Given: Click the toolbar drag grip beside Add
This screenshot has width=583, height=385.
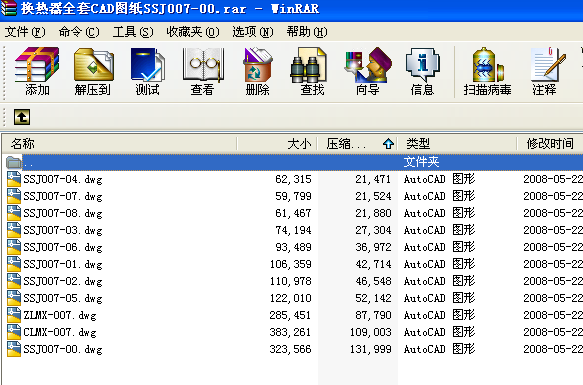Looking at the screenshot, I should click(4, 73).
